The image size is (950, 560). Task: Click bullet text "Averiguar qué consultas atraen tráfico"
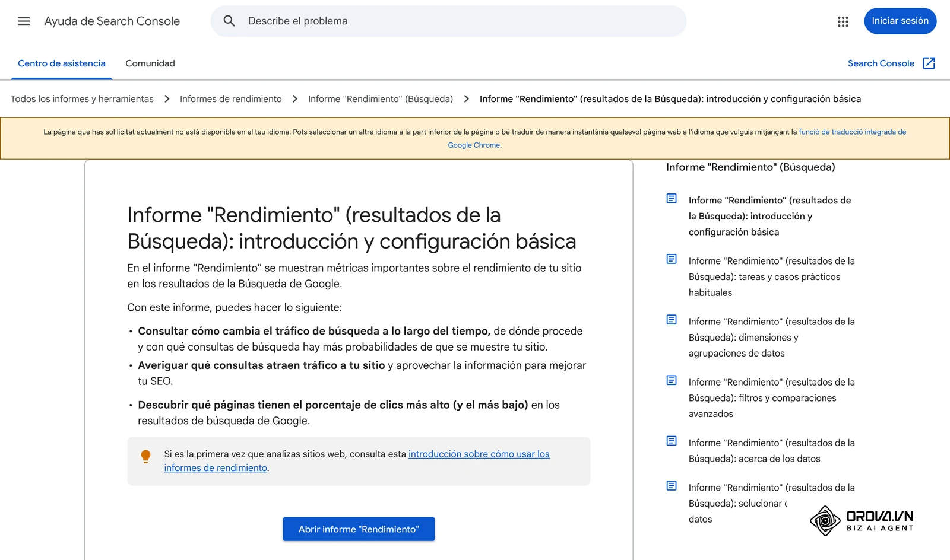pyautogui.click(x=261, y=365)
